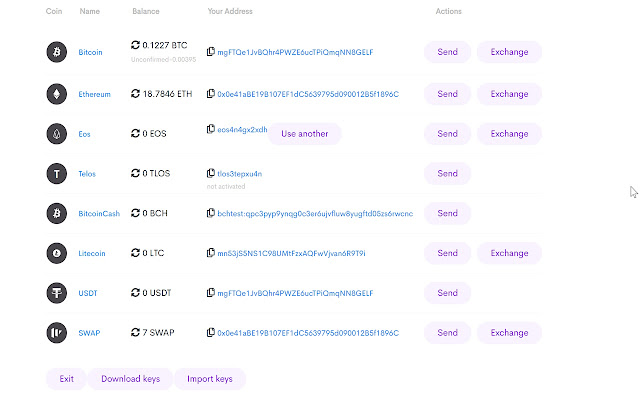Open Exchange for Ethereum

(x=509, y=93)
